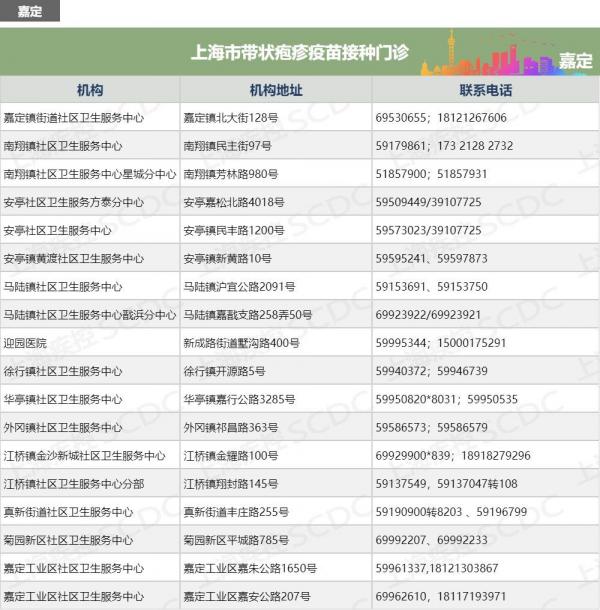Viewport: 600px width, 610px height.
Task: Select 马陆镇社区卫生服务中心戬浜分中心 cell
Action: click(x=90, y=315)
